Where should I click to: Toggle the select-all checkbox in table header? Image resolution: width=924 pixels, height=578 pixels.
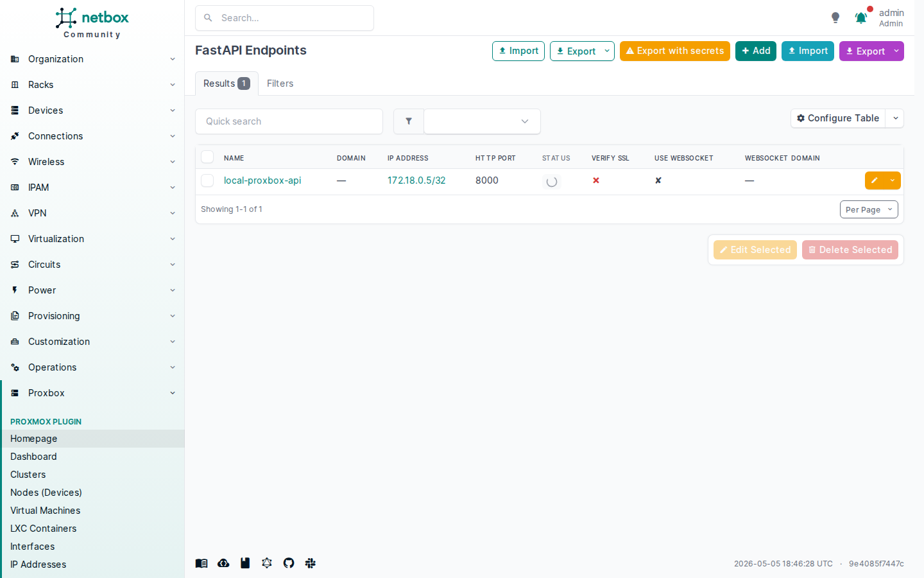pyautogui.click(x=207, y=157)
